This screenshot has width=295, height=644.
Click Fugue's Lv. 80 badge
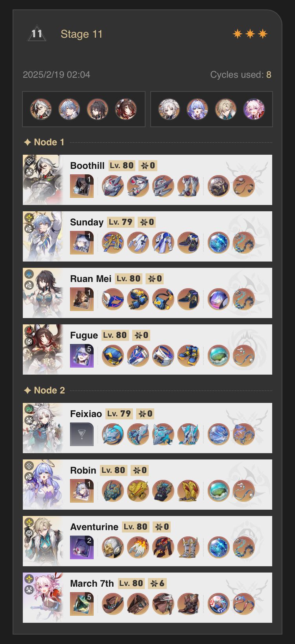coord(115,335)
